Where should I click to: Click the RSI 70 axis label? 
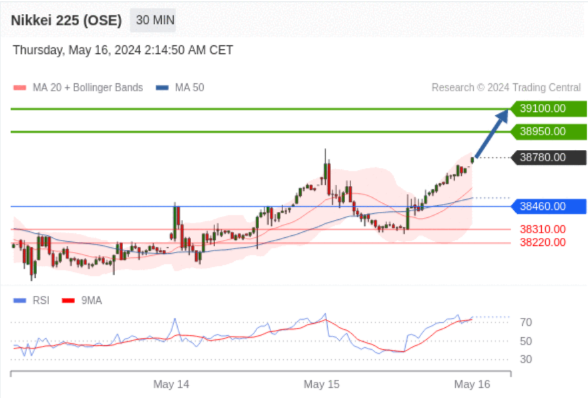coord(526,322)
